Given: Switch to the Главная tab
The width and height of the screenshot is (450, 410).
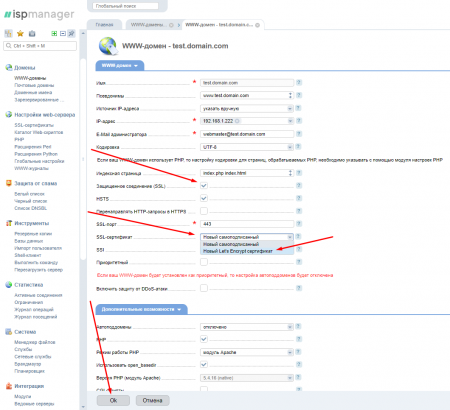Looking at the screenshot, I should pyautogui.click(x=104, y=25).
